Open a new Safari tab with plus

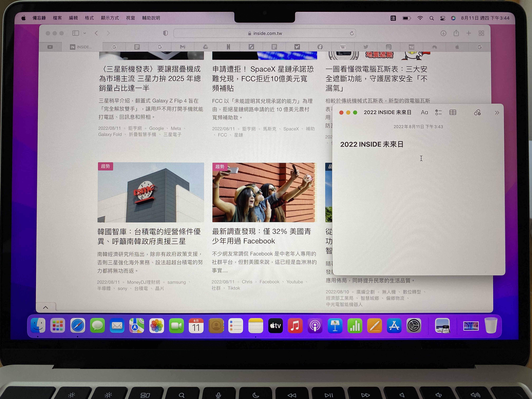[x=469, y=33]
